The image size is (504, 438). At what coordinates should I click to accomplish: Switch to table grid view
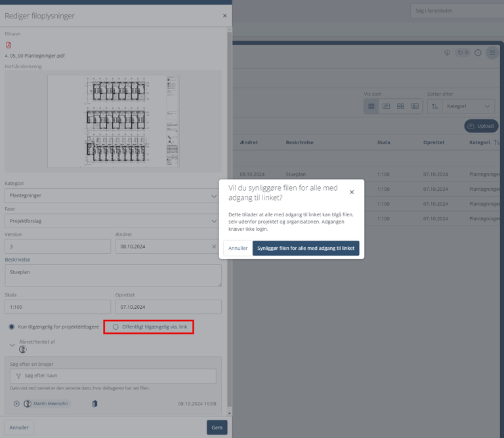coord(371,106)
